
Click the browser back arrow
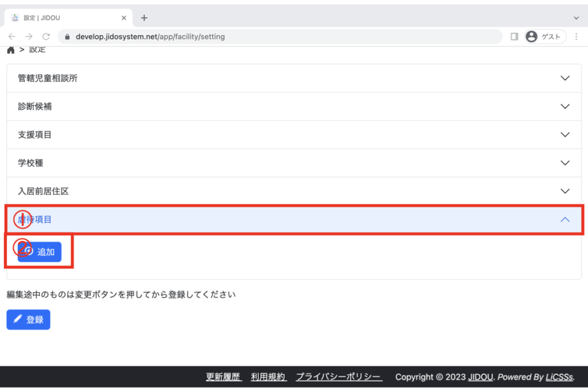coord(12,36)
